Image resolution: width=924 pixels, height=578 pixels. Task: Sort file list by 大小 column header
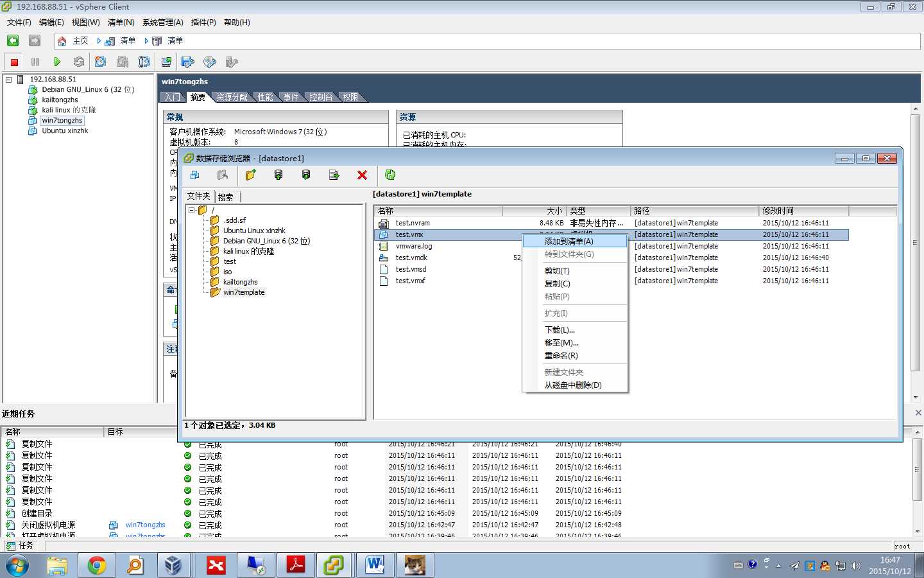click(534, 211)
